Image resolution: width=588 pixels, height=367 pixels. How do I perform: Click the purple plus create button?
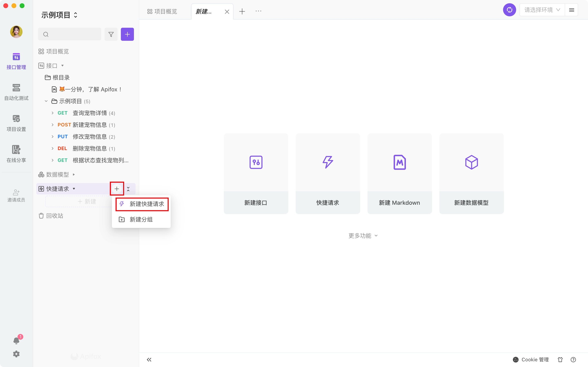(x=127, y=34)
